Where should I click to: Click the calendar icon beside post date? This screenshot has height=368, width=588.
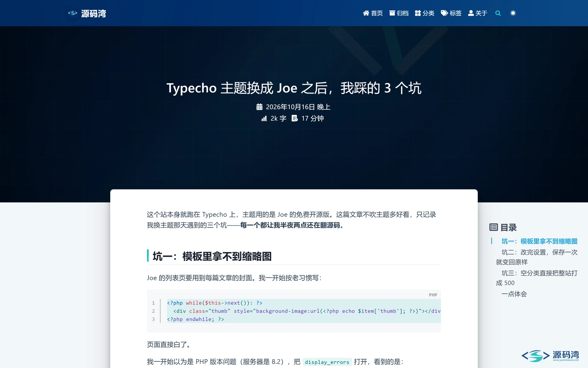click(x=259, y=107)
